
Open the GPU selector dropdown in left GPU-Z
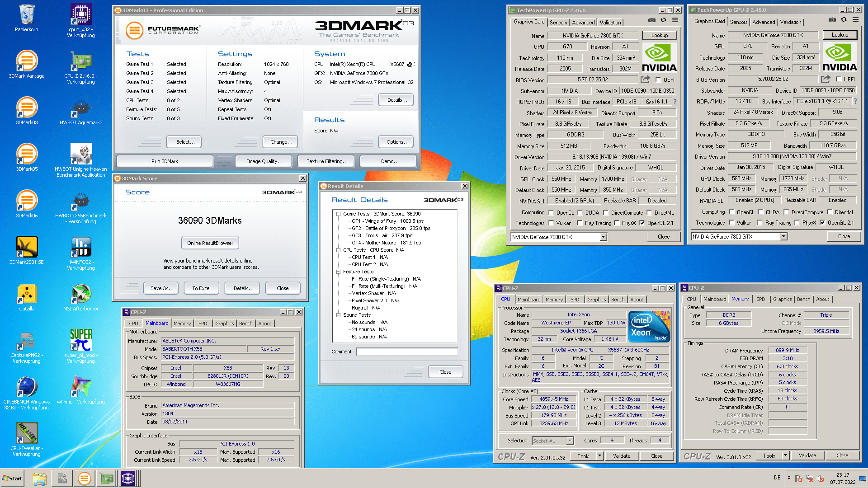tap(603, 237)
